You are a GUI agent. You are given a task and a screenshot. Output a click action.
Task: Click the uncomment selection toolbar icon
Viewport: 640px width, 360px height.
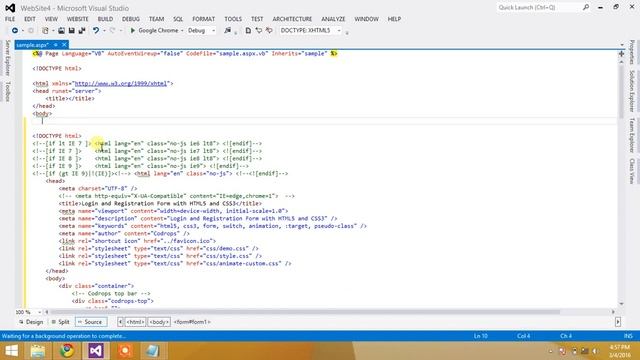[x=269, y=31]
